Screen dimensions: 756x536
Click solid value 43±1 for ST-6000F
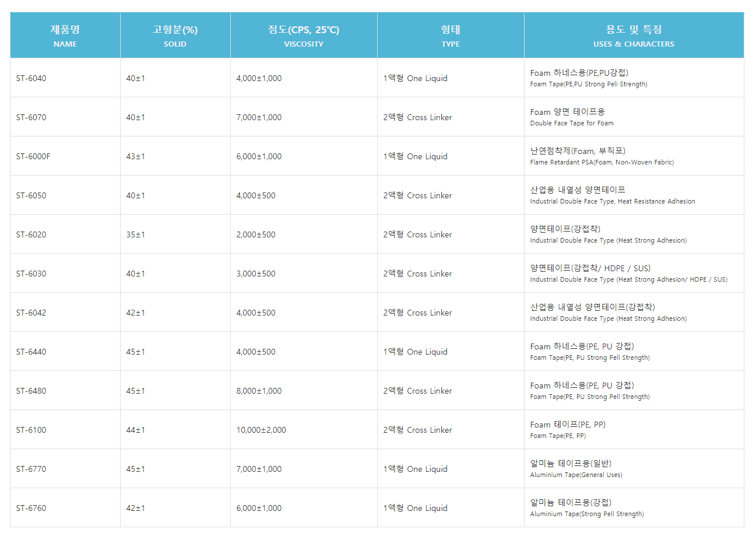point(136,156)
